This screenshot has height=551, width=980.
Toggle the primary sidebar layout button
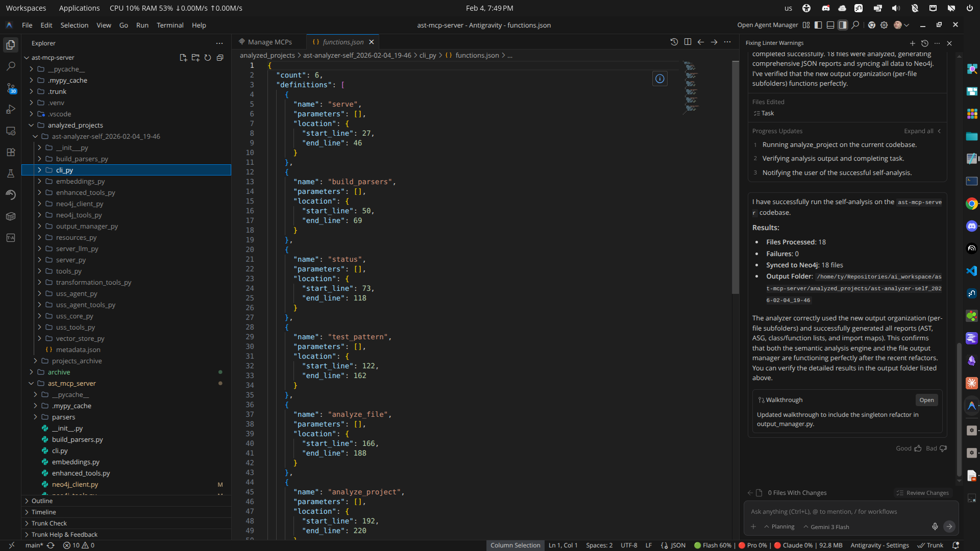pos(818,25)
